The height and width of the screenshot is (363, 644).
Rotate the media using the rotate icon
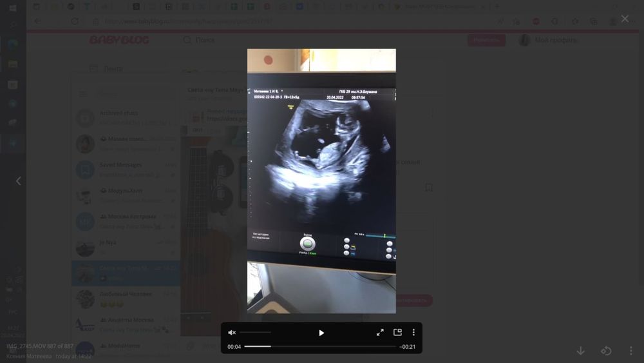606,351
